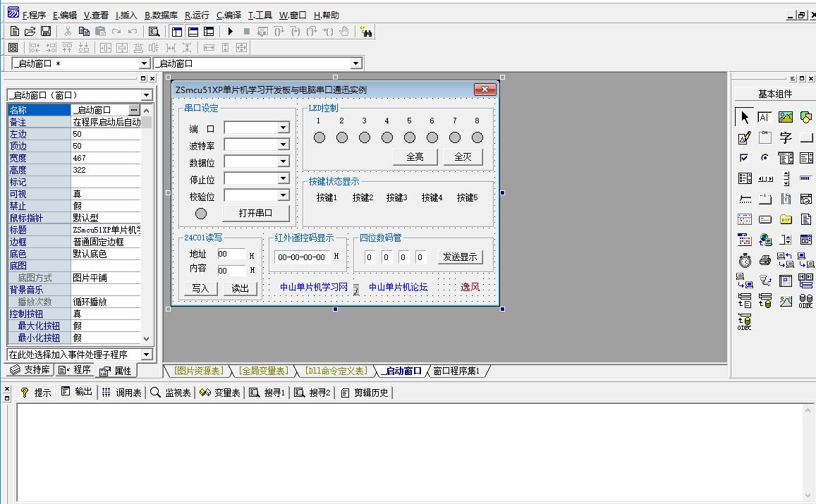Open the 支持库 panel tab

(31, 370)
